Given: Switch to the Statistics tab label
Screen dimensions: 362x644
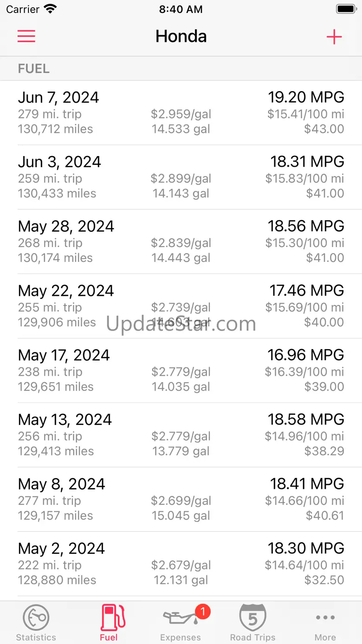Looking at the screenshot, I should pyautogui.click(x=36, y=637).
